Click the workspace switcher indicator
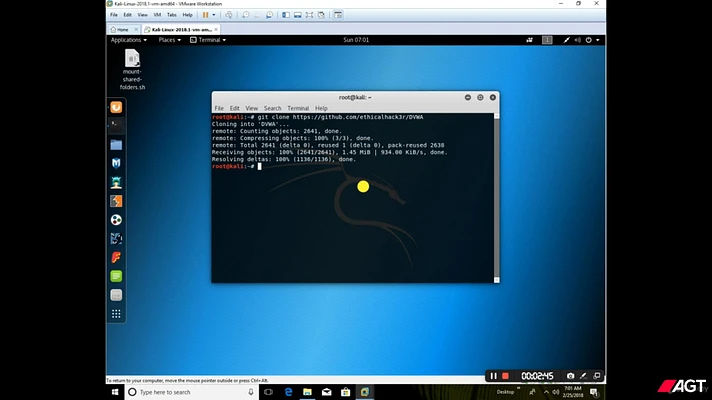712x400 pixels. click(547, 40)
